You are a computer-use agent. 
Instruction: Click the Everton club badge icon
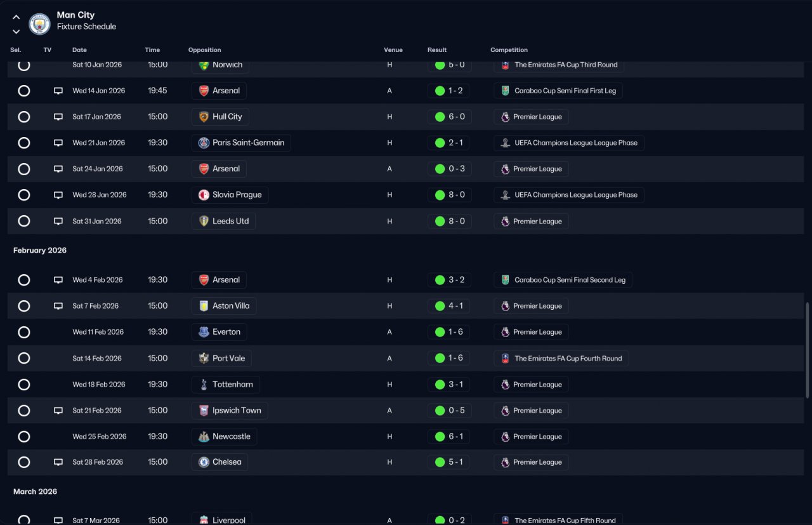point(204,332)
